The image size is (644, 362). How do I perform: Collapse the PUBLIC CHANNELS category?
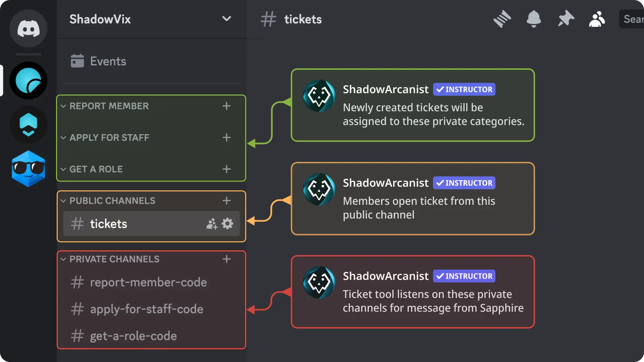point(63,200)
